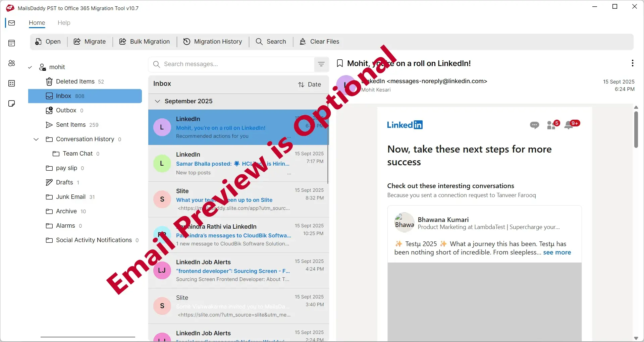Select the Deleted Items folder
The width and height of the screenshot is (644, 342).
coord(85,81)
